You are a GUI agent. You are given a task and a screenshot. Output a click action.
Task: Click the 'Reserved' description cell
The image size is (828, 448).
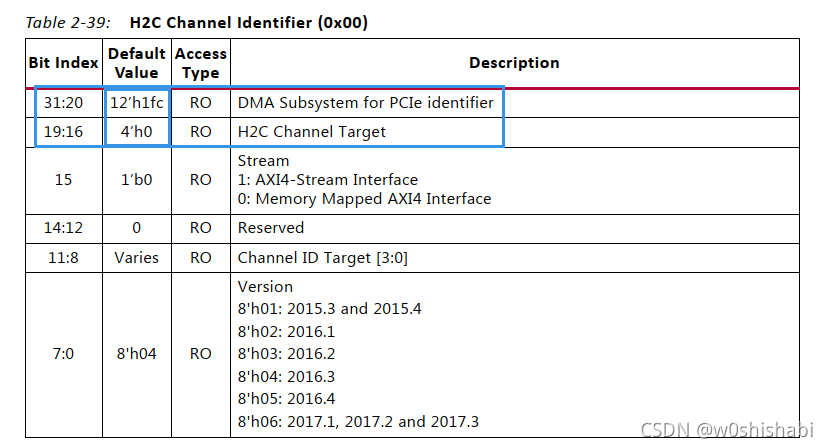[x=271, y=228]
